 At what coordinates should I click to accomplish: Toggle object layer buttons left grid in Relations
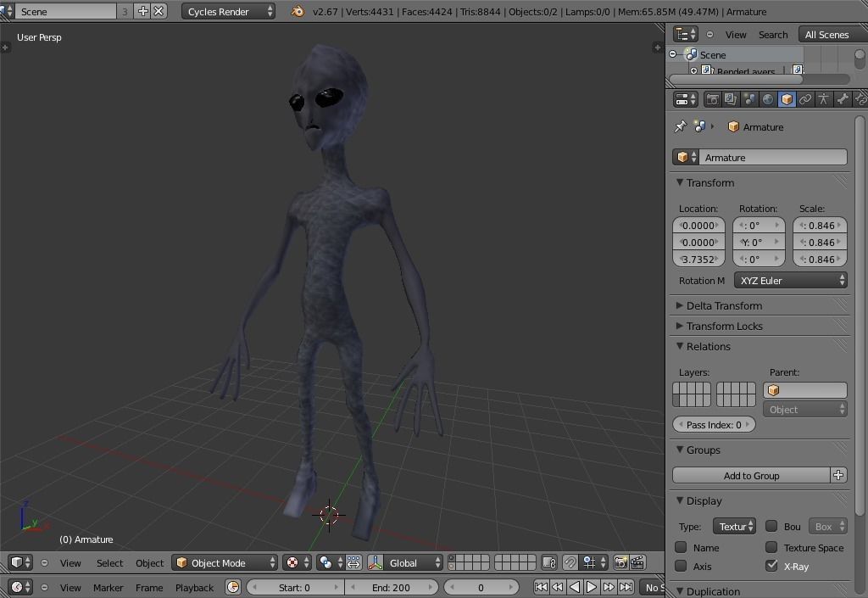click(692, 394)
